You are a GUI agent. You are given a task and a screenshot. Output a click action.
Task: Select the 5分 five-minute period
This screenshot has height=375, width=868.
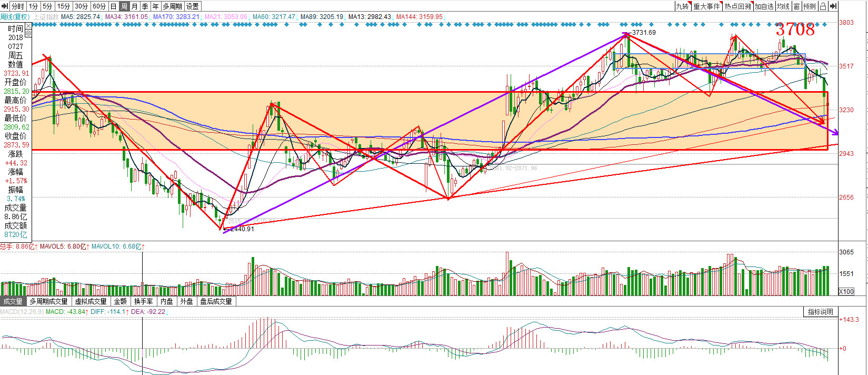[x=47, y=6]
